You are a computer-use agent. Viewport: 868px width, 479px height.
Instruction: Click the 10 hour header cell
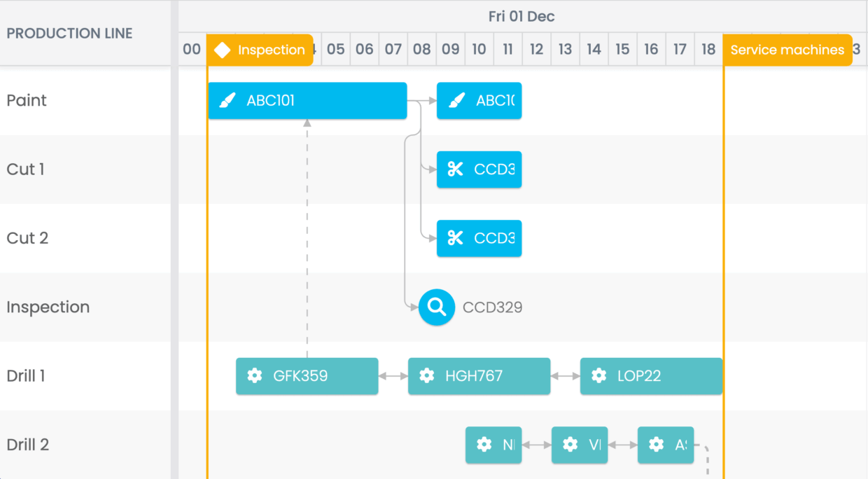click(x=479, y=50)
